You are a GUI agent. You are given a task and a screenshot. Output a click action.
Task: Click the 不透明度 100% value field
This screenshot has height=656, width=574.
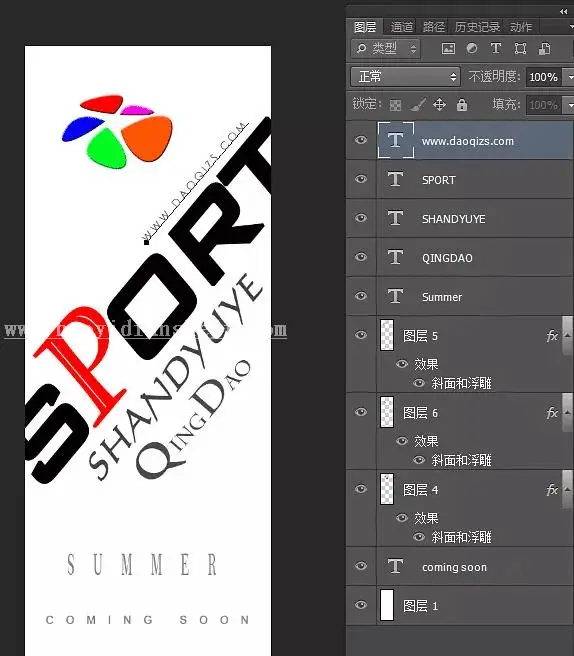tap(543, 77)
